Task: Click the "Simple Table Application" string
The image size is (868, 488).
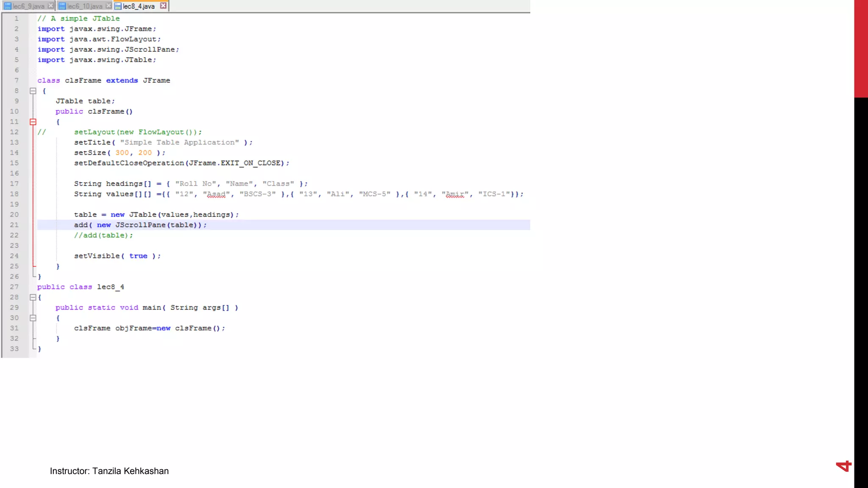Action: [179, 142]
